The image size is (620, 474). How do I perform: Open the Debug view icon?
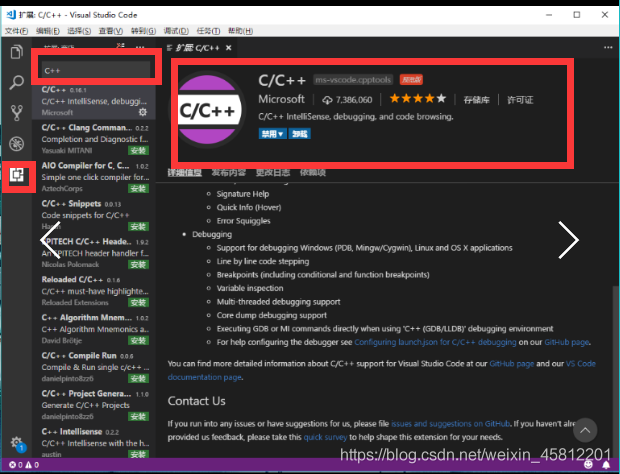[17, 144]
